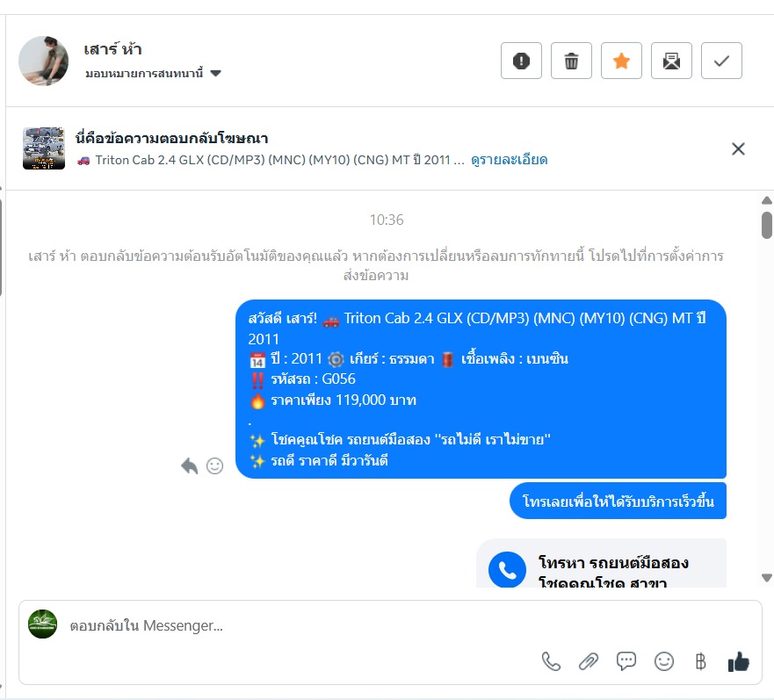Dismiss the ad reply banner
Viewport: 774px width, 700px height.
(738, 148)
